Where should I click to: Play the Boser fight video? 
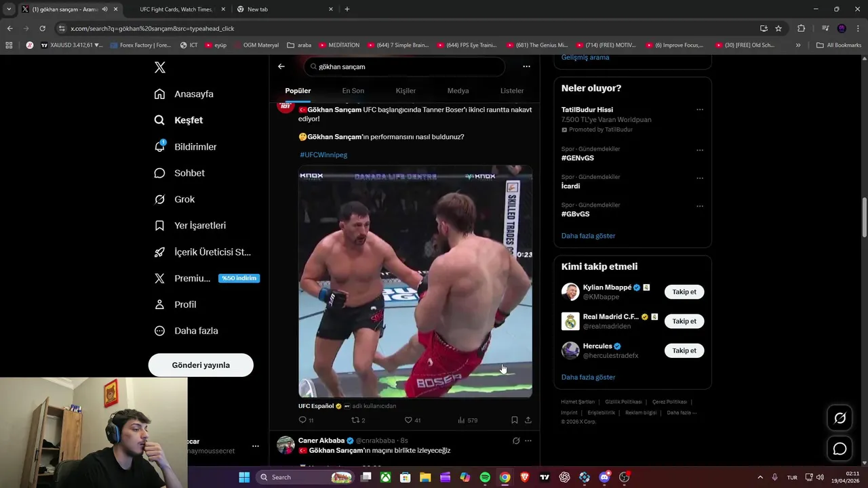[415, 281]
